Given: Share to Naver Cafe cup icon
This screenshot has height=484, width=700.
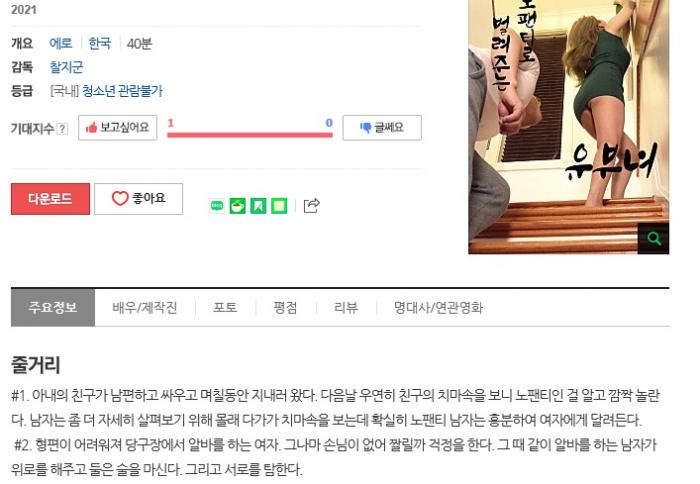Looking at the screenshot, I should pos(238,206).
